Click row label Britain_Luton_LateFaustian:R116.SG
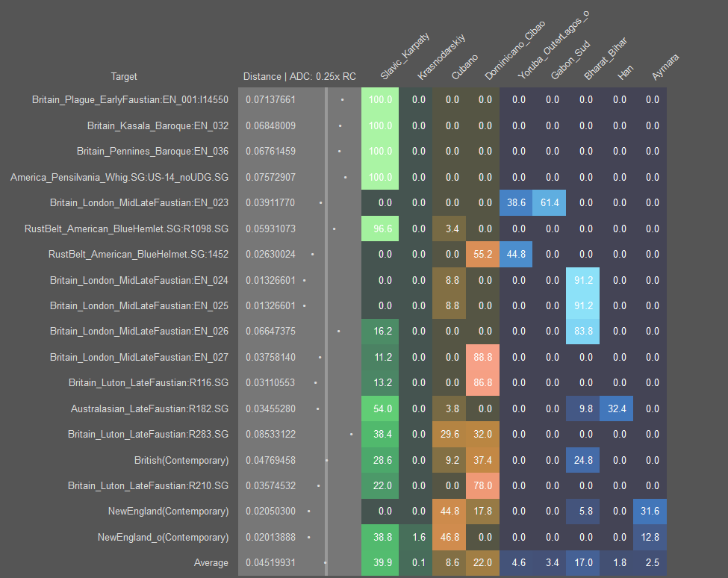The image size is (728, 578). [149, 383]
